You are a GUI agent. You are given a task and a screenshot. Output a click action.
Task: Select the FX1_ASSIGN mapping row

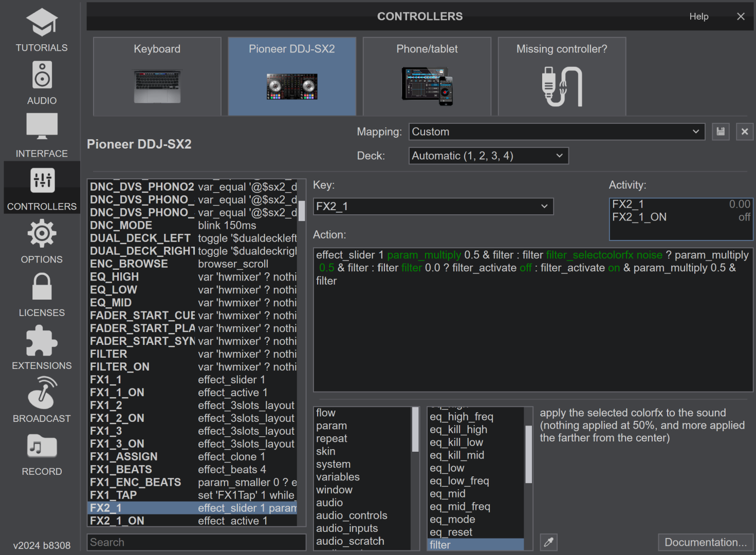[x=192, y=456]
